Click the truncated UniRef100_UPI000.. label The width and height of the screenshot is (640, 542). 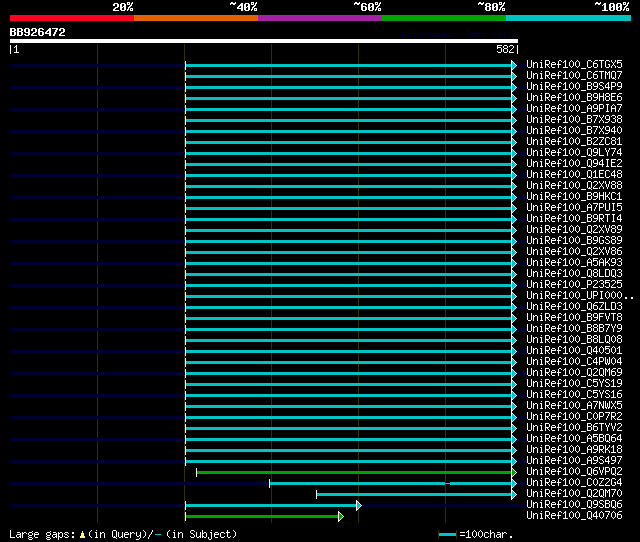580,295
